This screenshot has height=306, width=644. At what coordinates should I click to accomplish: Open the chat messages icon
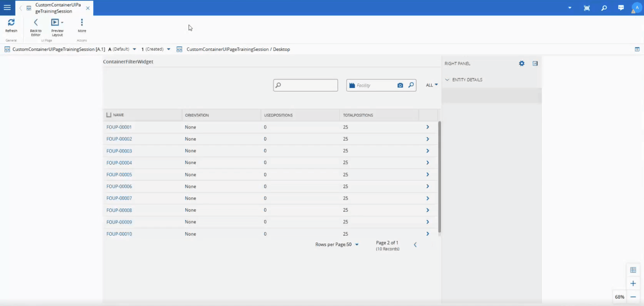tap(621, 8)
